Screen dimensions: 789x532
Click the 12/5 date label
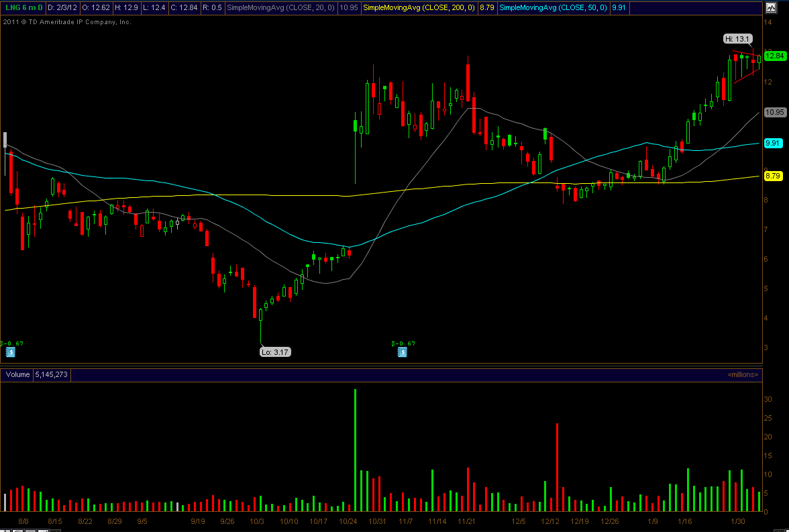519,521
